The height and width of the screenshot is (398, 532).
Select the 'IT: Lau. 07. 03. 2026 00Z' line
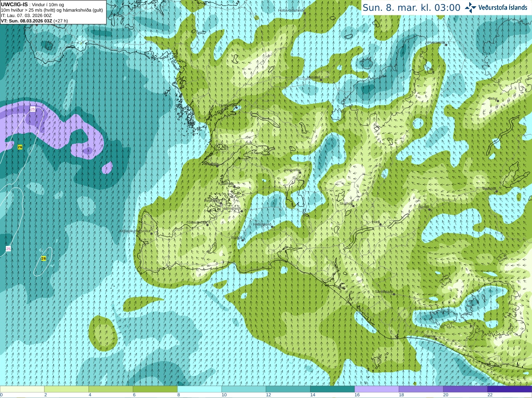26,15
